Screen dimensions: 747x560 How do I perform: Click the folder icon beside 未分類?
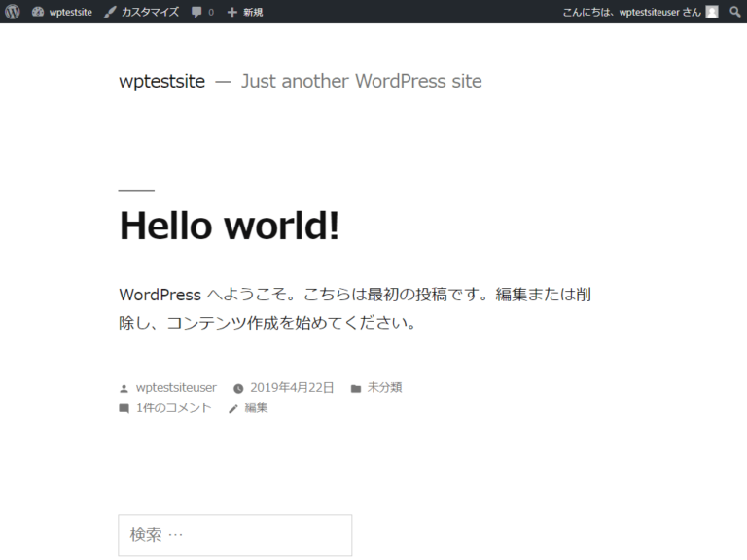(x=356, y=388)
